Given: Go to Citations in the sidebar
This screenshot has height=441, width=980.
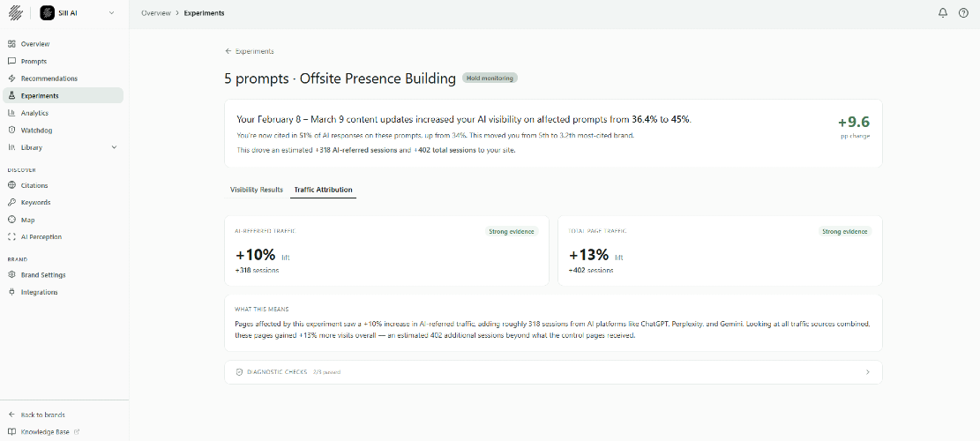Looking at the screenshot, I should pos(34,185).
